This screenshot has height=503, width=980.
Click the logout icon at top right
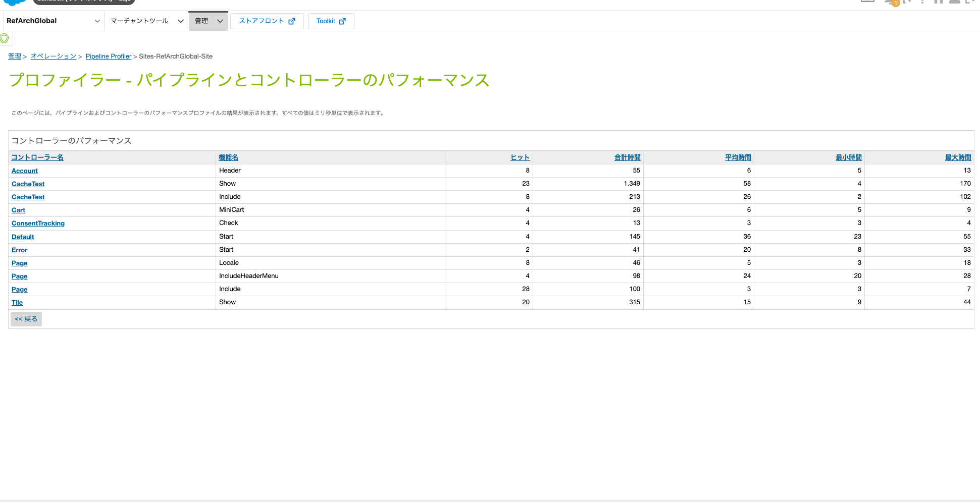pyautogui.click(x=970, y=2)
